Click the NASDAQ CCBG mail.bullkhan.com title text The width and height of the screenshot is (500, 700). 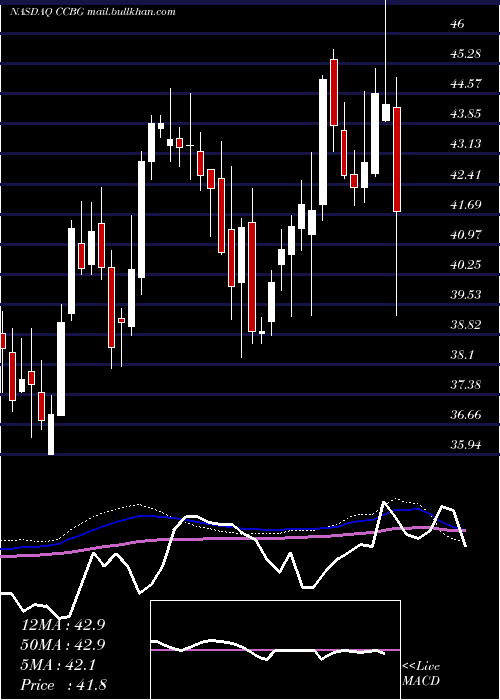[x=92, y=12]
